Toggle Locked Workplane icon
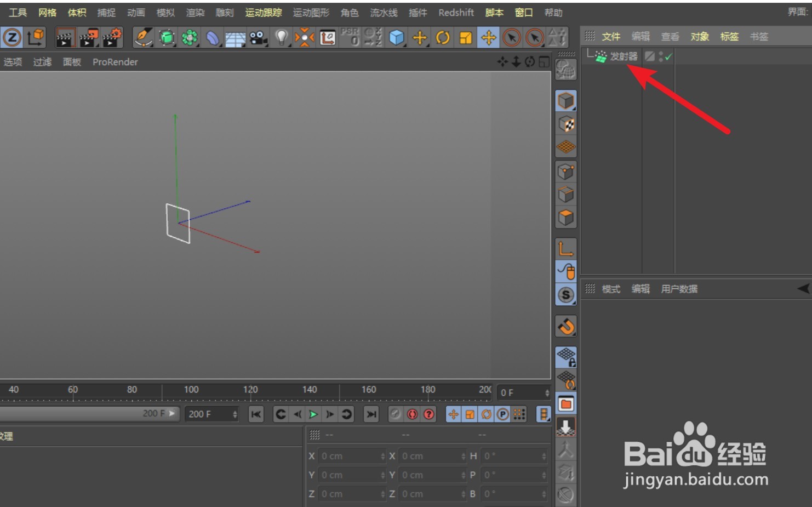 pos(566,357)
